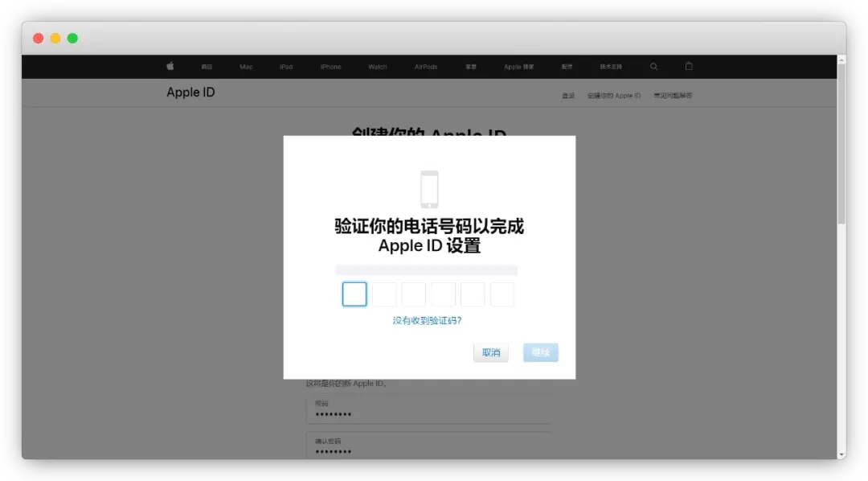The image size is (868, 481).
Task: Click the 登录 sign-in link
Action: pyautogui.click(x=568, y=96)
